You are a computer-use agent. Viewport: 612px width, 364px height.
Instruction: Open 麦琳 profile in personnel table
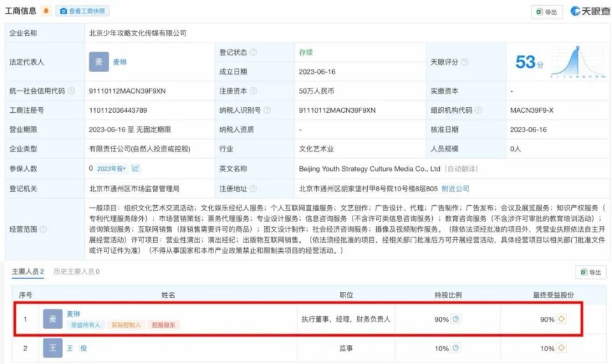[x=73, y=314]
